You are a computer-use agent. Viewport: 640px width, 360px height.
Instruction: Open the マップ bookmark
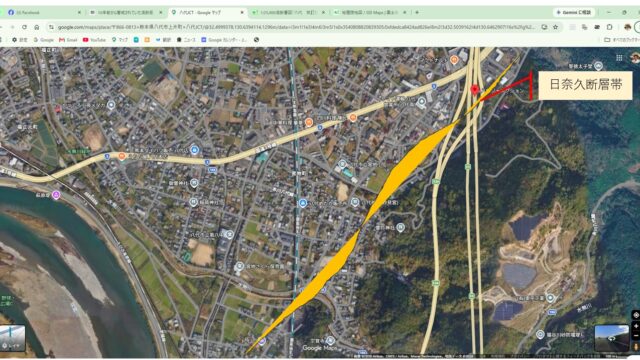(x=120, y=40)
